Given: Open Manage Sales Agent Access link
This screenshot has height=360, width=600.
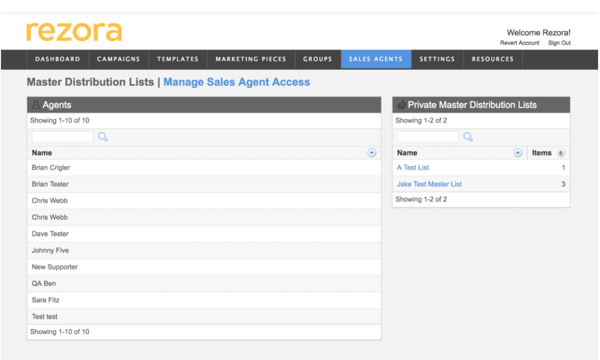Looking at the screenshot, I should pos(236,82).
